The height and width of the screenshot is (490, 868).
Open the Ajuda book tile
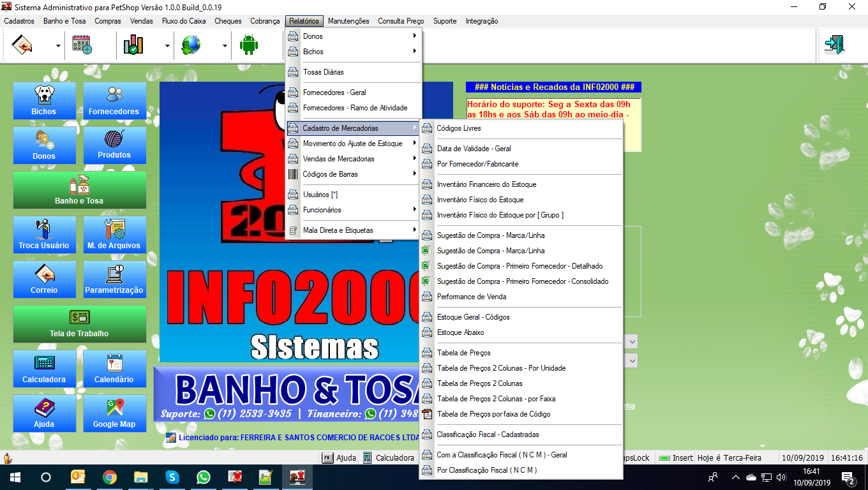pos(44,413)
